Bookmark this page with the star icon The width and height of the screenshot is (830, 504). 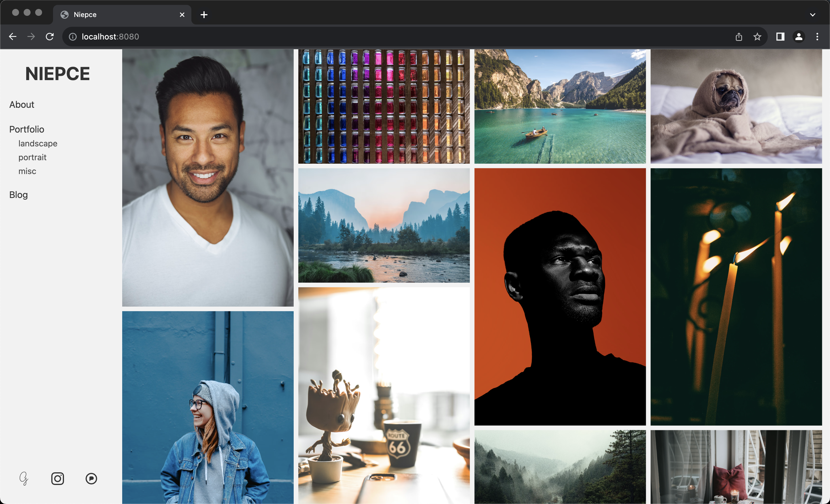coord(757,37)
